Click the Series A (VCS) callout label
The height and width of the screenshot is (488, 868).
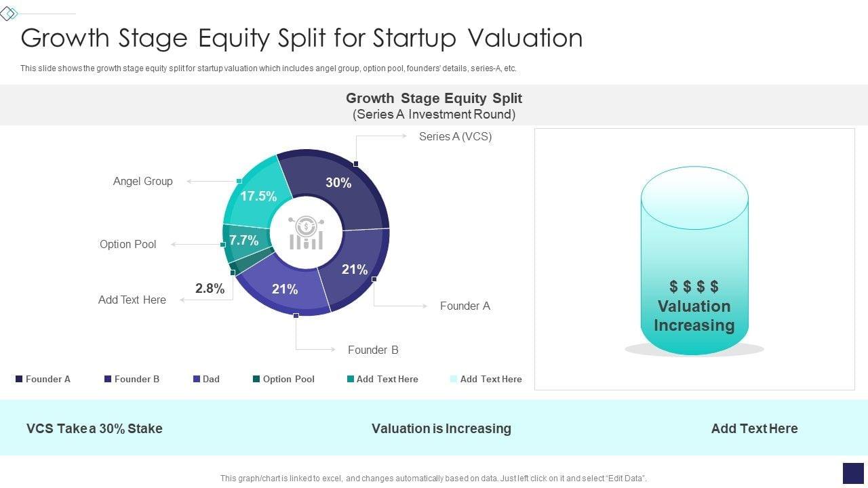(455, 136)
